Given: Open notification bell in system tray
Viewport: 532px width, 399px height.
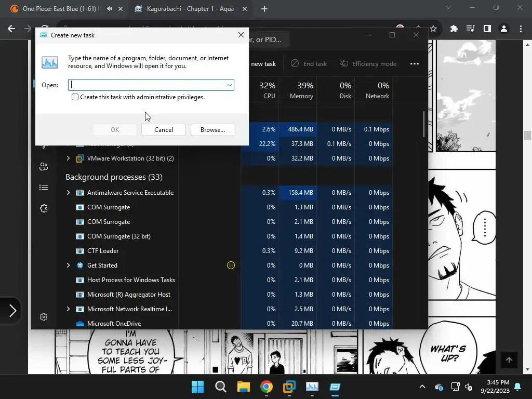Looking at the screenshot, I should [x=518, y=387].
